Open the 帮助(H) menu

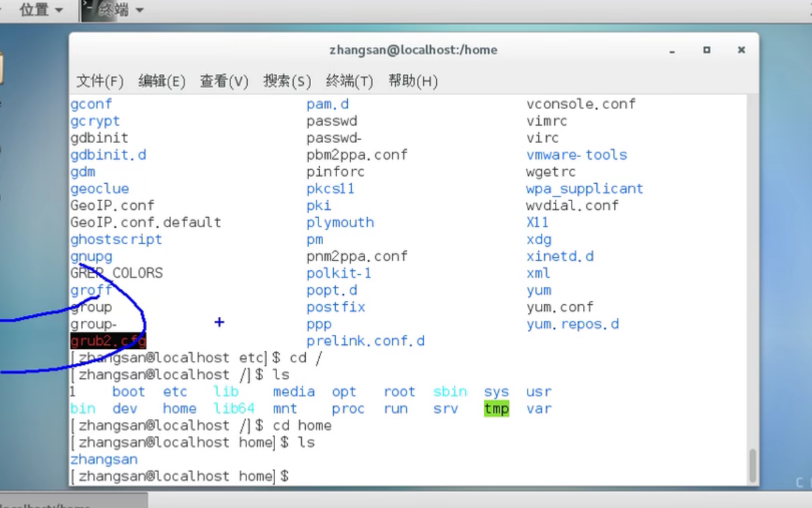414,81
